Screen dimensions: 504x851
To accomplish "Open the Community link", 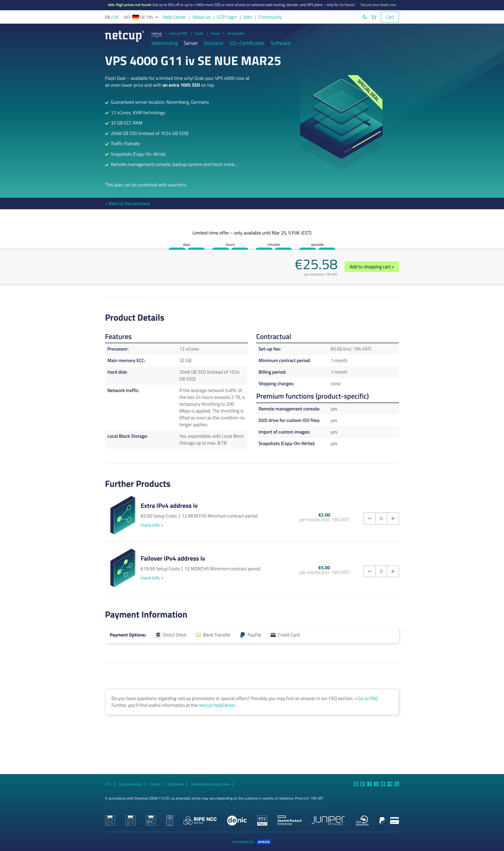I will click(270, 17).
